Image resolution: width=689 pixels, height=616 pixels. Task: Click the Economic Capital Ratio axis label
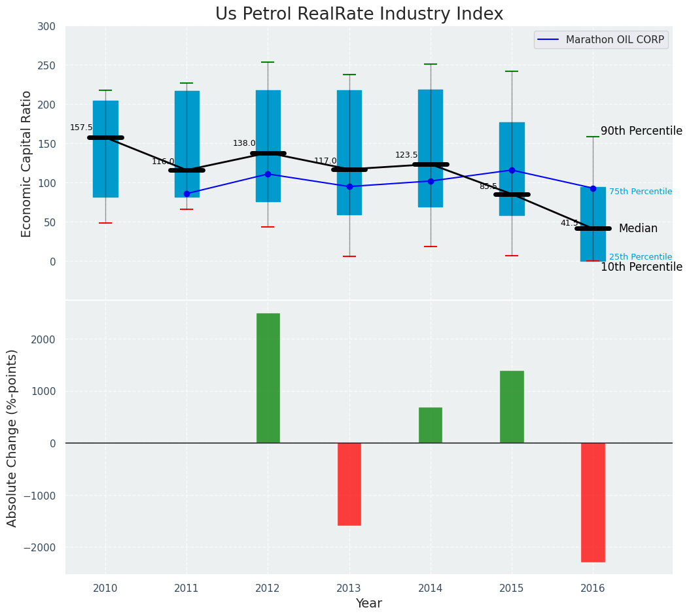(x=27, y=163)
